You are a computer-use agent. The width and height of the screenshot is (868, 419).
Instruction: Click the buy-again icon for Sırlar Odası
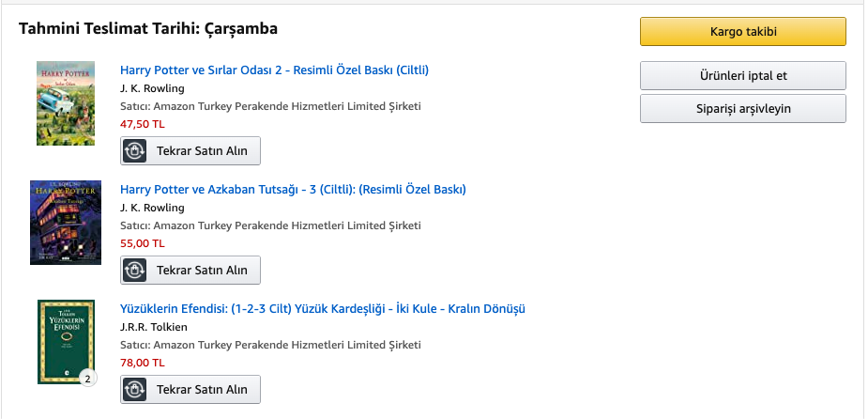(135, 151)
